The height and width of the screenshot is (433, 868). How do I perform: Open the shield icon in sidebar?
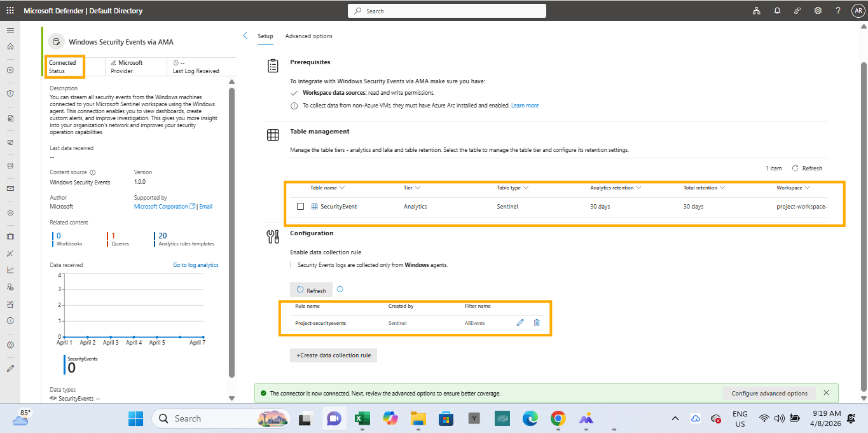point(10,93)
